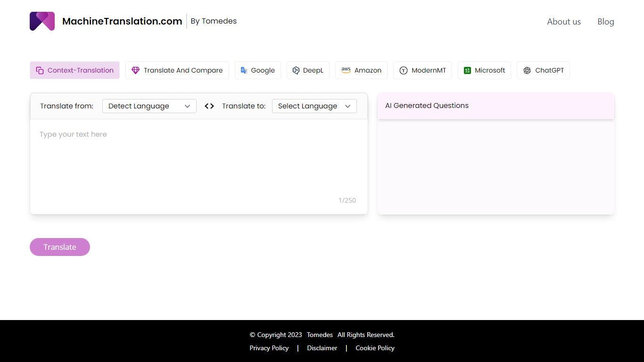Open the Cookie Policy footer link
The image size is (644, 362).
click(375, 348)
